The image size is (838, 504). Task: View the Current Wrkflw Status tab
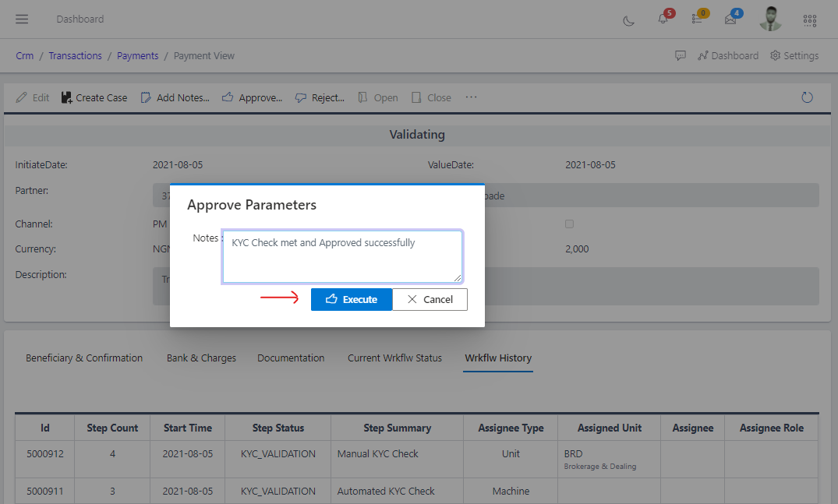394,358
